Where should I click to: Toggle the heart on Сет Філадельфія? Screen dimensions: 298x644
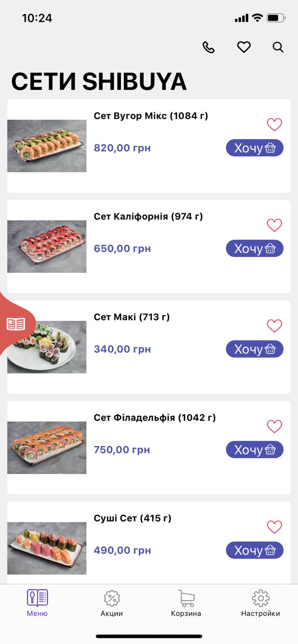tap(274, 426)
